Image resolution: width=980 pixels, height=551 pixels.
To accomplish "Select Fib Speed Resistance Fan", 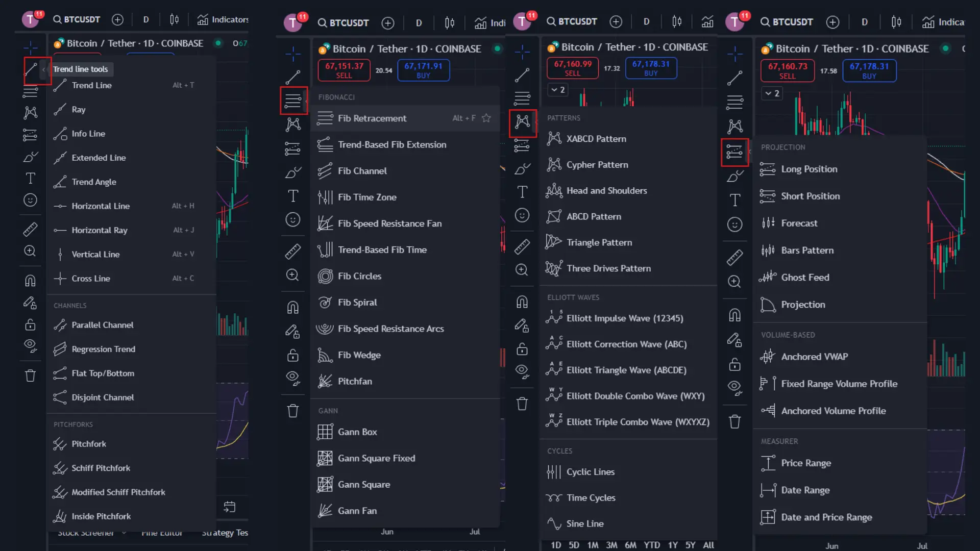I will click(x=405, y=223).
